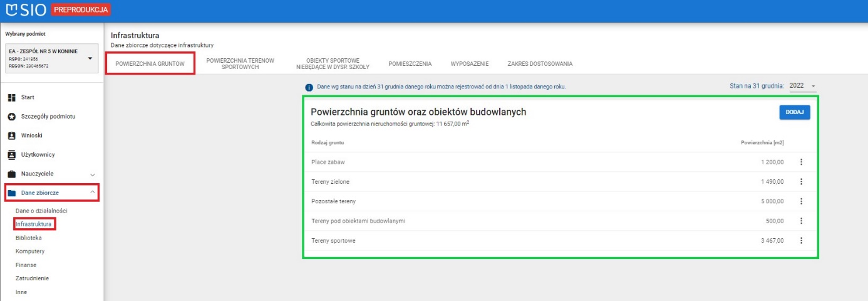This screenshot has width=868, height=301.
Task: Open the Inne submenu item
Action: click(21, 292)
